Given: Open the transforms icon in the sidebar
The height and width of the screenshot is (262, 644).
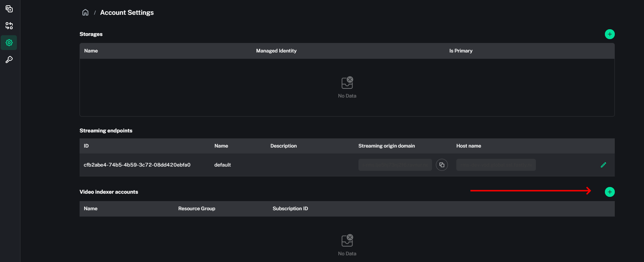Looking at the screenshot, I should (9, 26).
